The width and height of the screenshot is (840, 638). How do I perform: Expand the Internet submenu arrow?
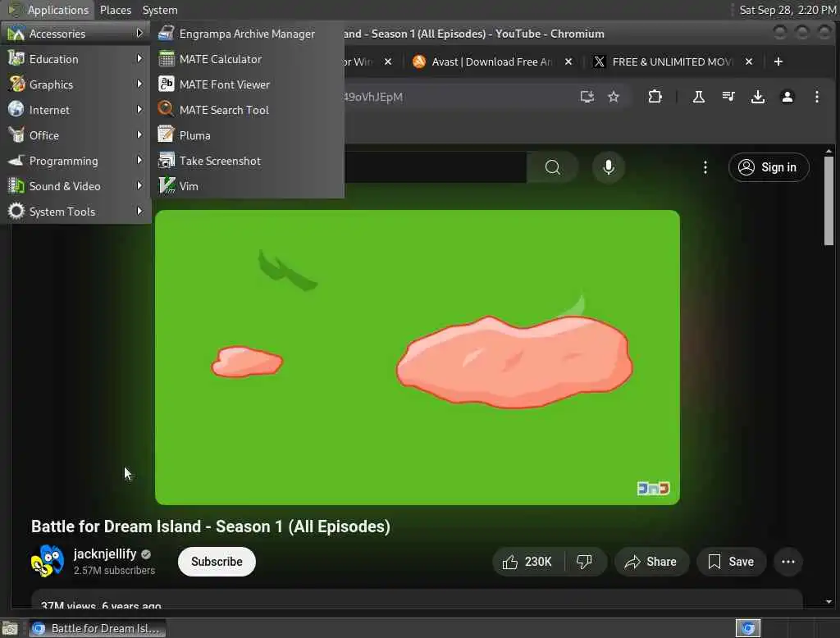(x=139, y=109)
